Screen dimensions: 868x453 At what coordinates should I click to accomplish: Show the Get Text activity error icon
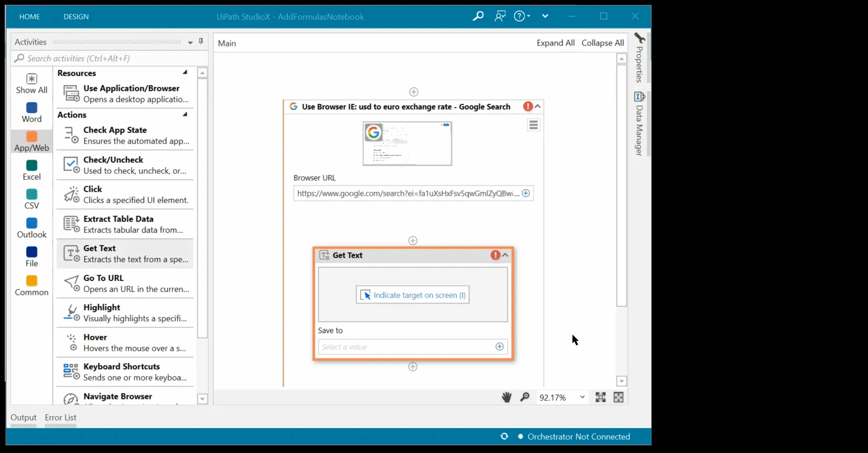point(496,255)
